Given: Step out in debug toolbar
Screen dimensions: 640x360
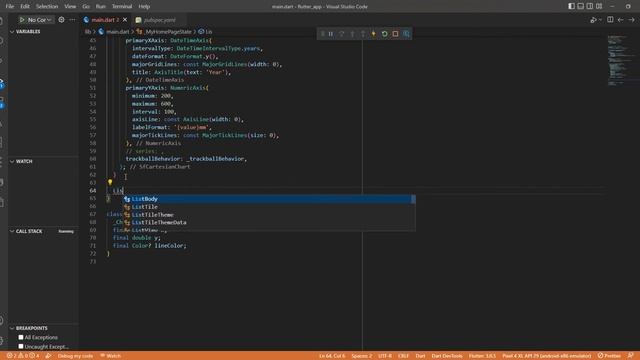Looking at the screenshot, I should pos(363,34).
